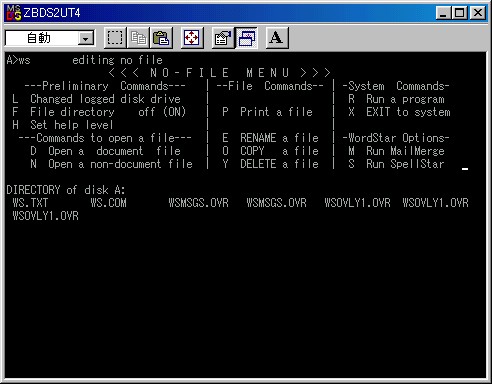Click 'Changed logged disk drive' text

point(105,99)
